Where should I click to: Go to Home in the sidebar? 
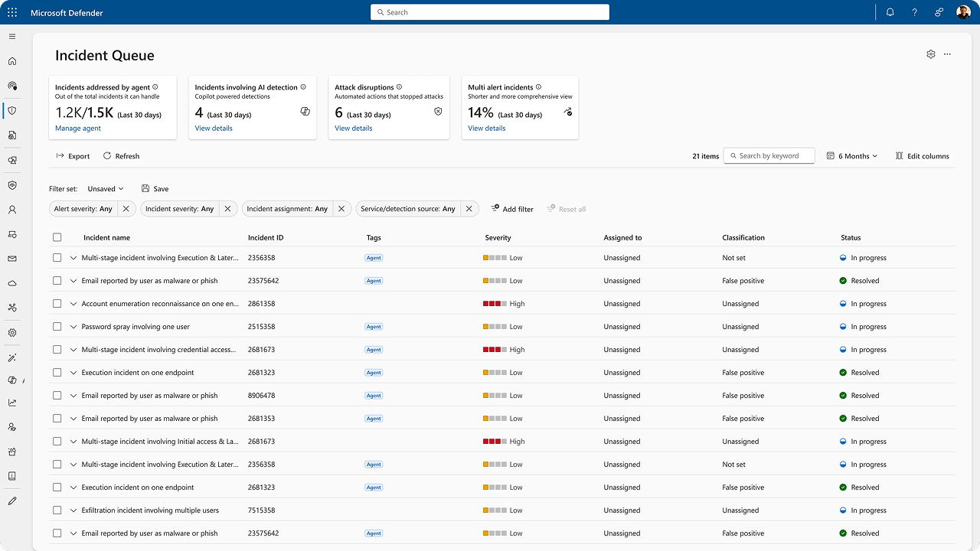[x=12, y=61]
